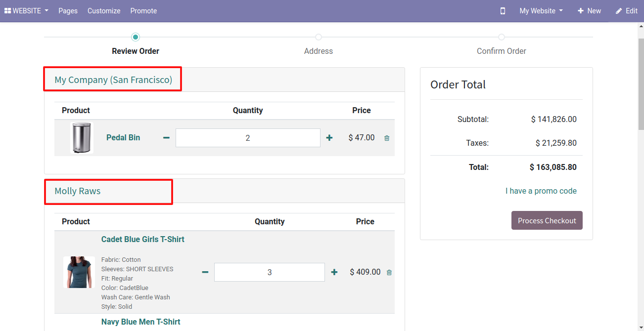Image resolution: width=644 pixels, height=331 pixels.
Task: Click the Process Checkout button
Action: 547,220
